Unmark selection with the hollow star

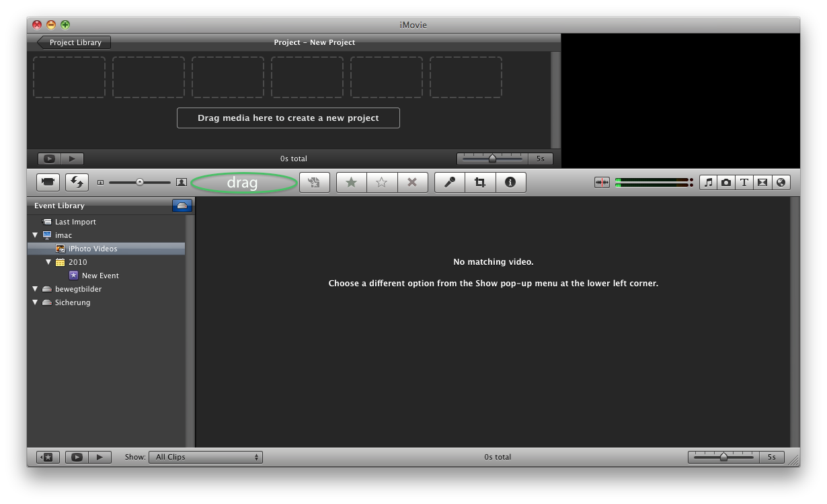pyautogui.click(x=382, y=182)
